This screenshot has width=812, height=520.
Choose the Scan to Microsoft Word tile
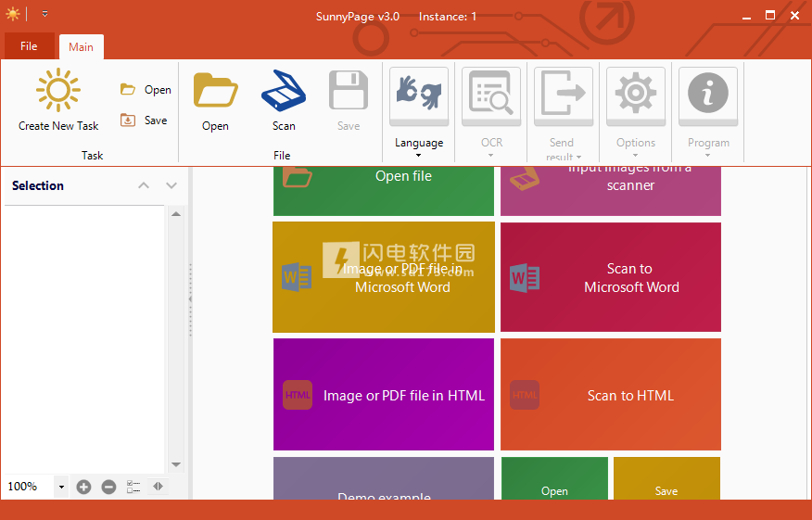tap(611, 277)
